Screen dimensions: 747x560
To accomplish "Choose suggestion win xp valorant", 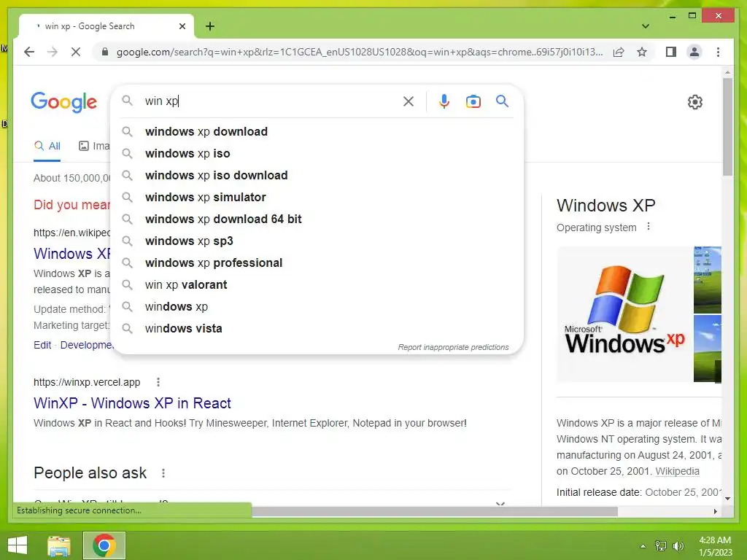I will pos(317,285).
